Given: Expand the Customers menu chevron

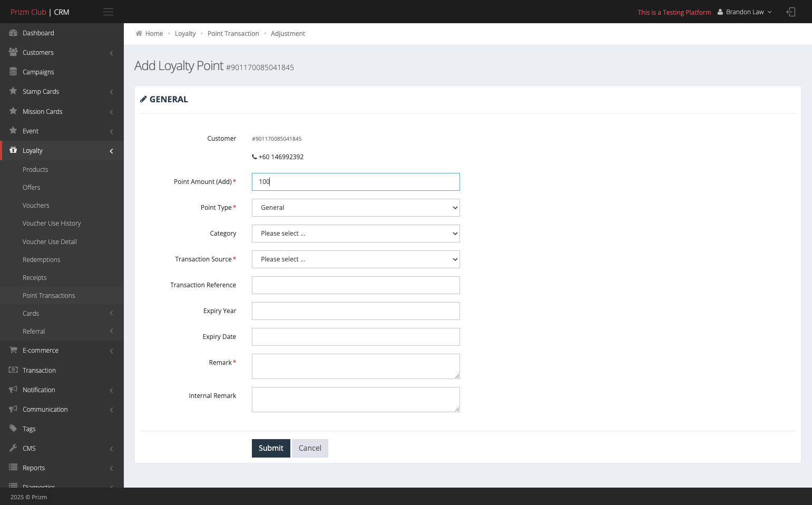Looking at the screenshot, I should coord(111,53).
